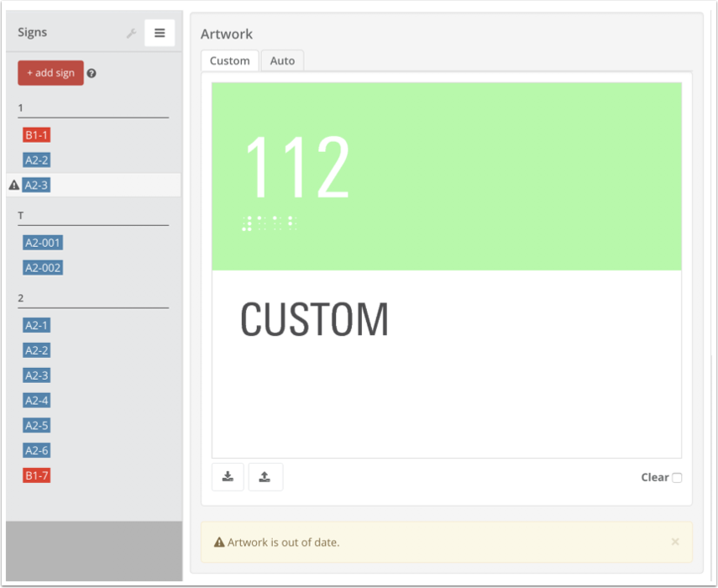Select sign A2-002 in group T
The height and width of the screenshot is (588, 718).
(x=43, y=267)
